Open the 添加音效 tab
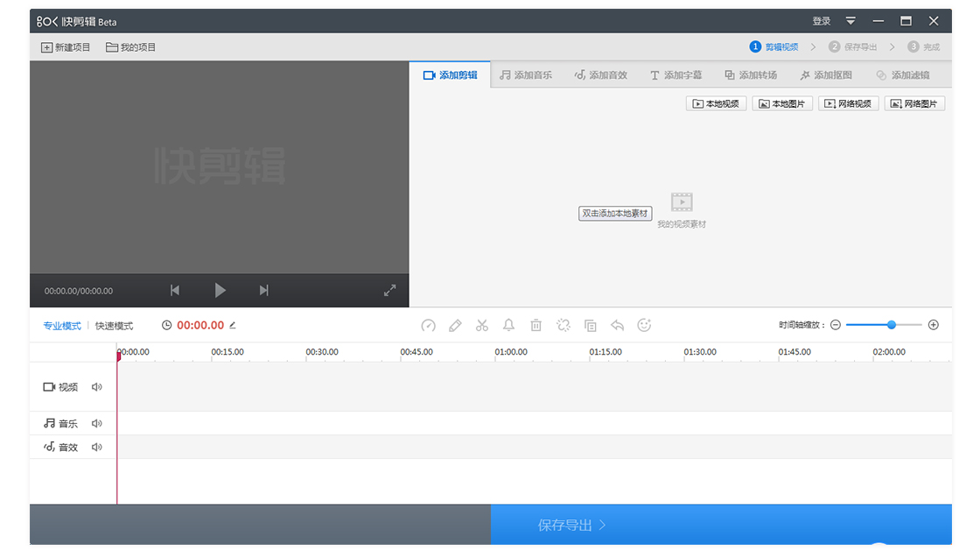This screenshot has width=980, height=550. [x=600, y=75]
